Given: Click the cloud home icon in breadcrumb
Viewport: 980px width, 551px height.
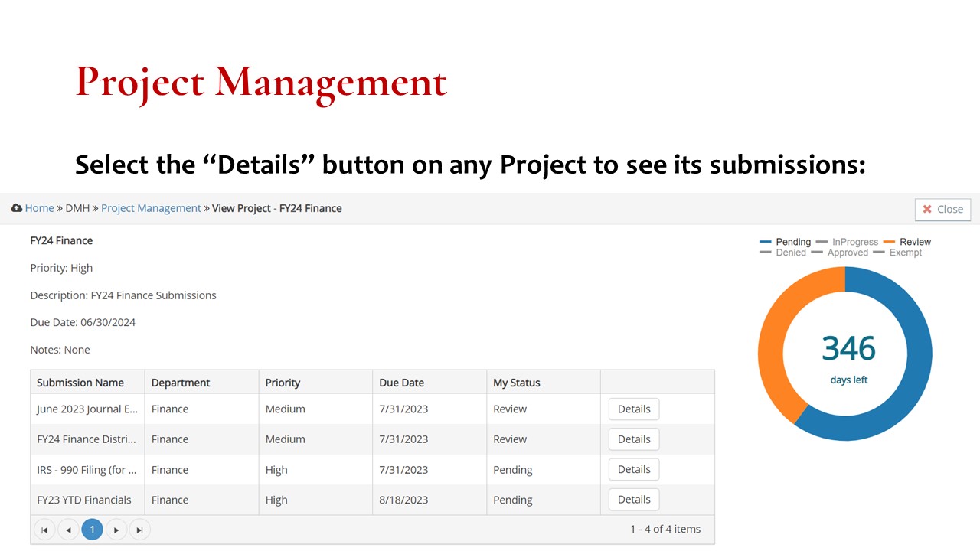Looking at the screenshot, I should coord(17,208).
